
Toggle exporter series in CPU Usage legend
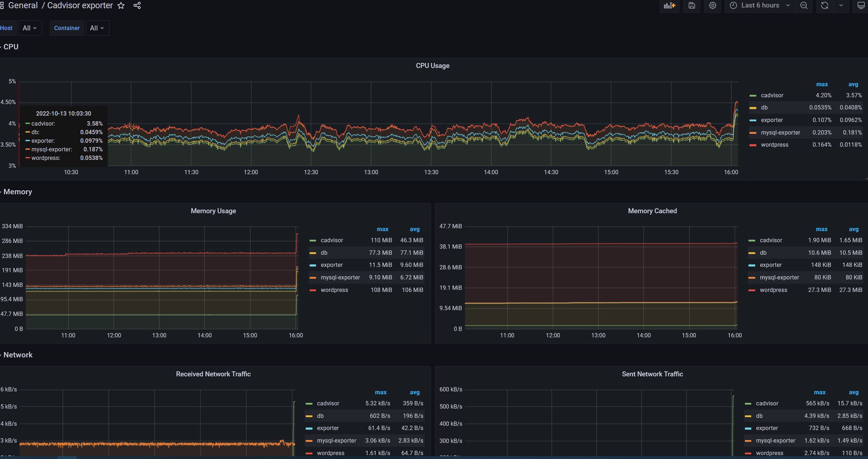pos(772,120)
